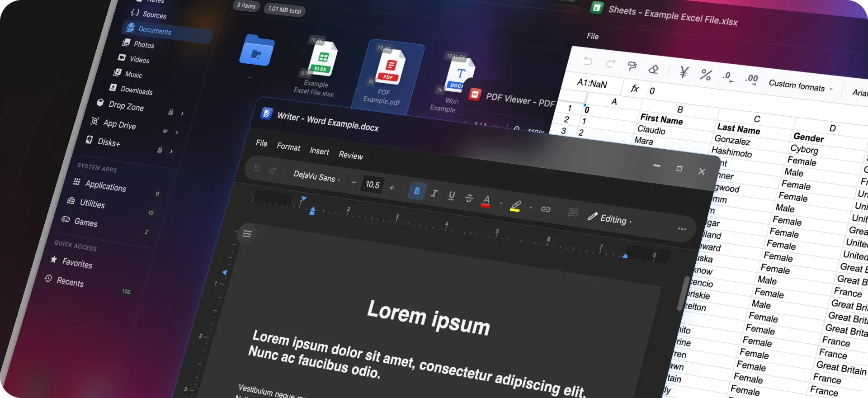
Task: Apply the yellow highlight color in Writer
Action: (x=515, y=206)
